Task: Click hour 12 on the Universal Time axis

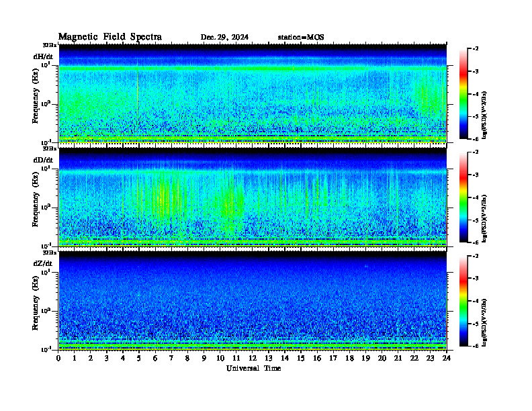Action: click(x=253, y=359)
